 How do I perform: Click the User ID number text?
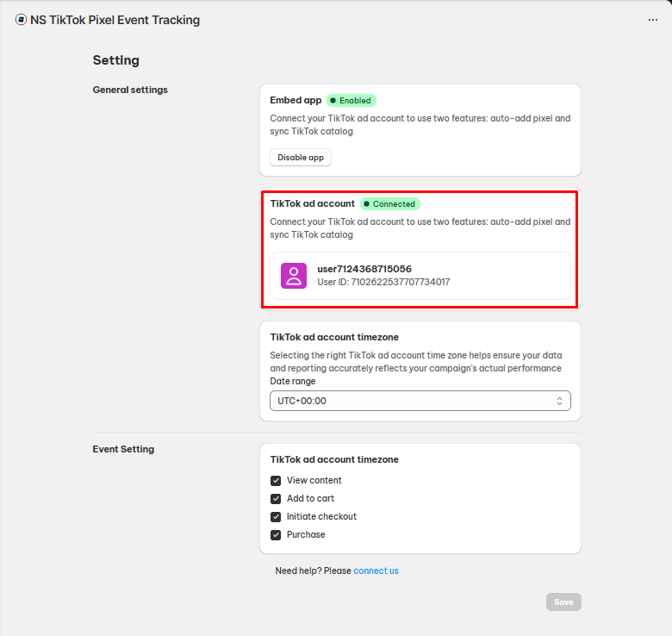coord(401,282)
